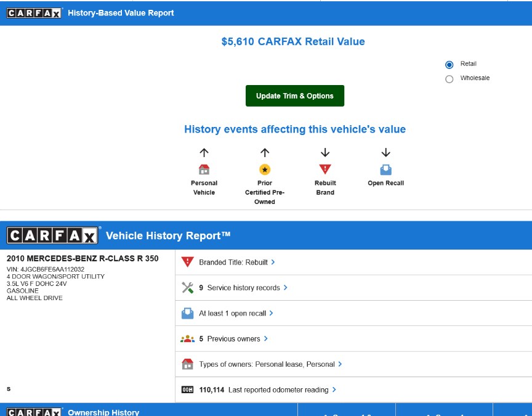
Task: Click the red warning icon beside Branded Title
Action: 187,262
